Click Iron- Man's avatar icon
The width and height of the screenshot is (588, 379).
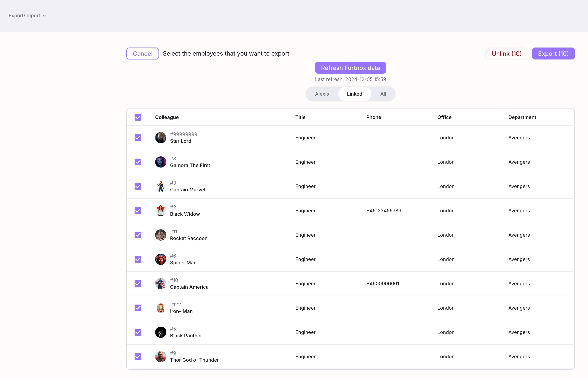pyautogui.click(x=161, y=308)
